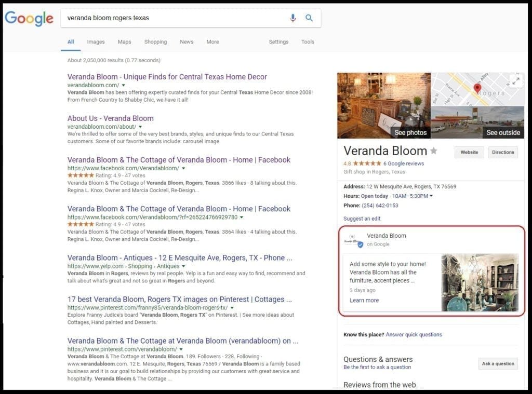Screen dimensions: 532x394
Task: Open dropdown arrow next to ?rf=265224766929780 URL
Action: click(x=242, y=218)
